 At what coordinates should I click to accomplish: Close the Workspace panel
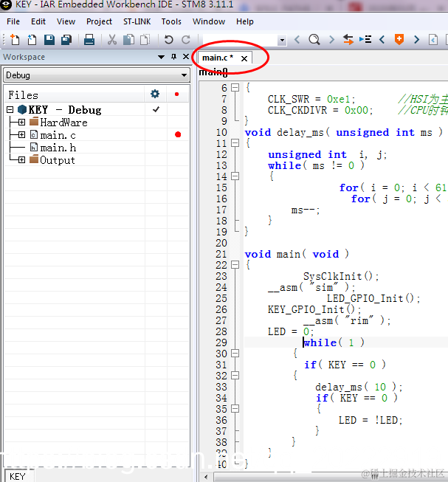click(x=185, y=57)
